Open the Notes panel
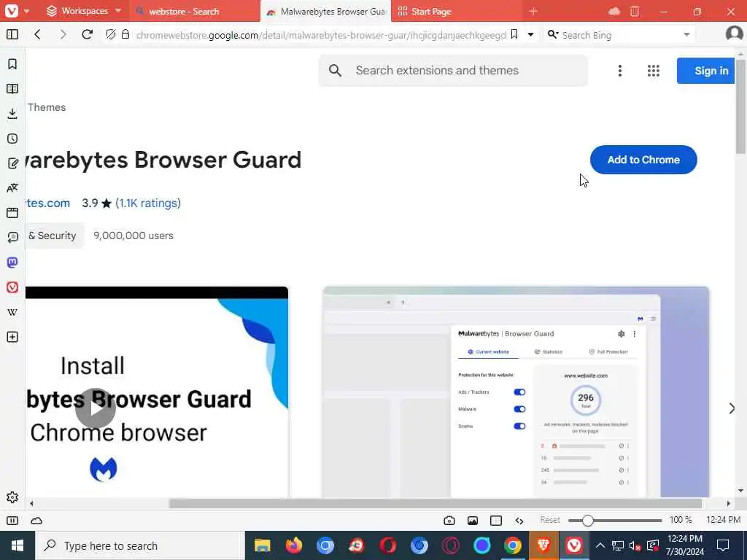The image size is (747, 560). [x=12, y=163]
